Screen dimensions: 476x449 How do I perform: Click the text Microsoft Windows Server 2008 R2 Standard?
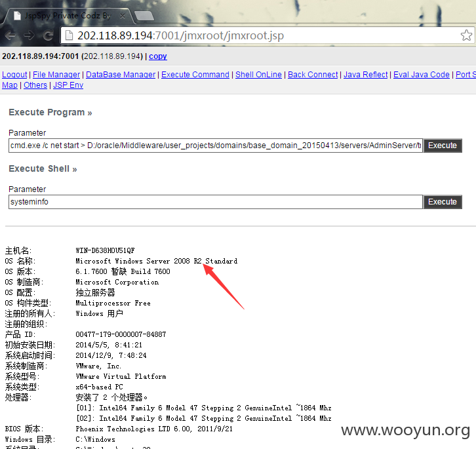tap(156, 261)
